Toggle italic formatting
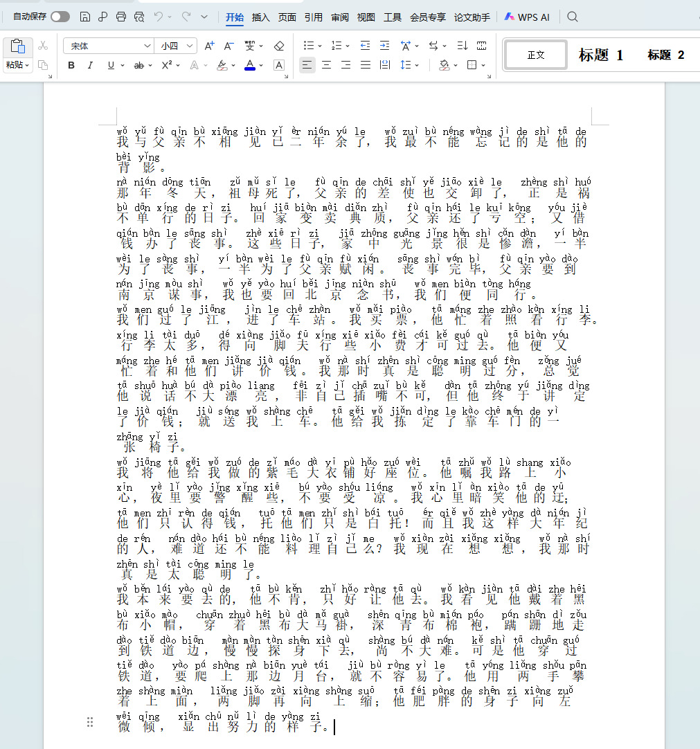Image resolution: width=700 pixels, height=749 pixels. pos(90,65)
